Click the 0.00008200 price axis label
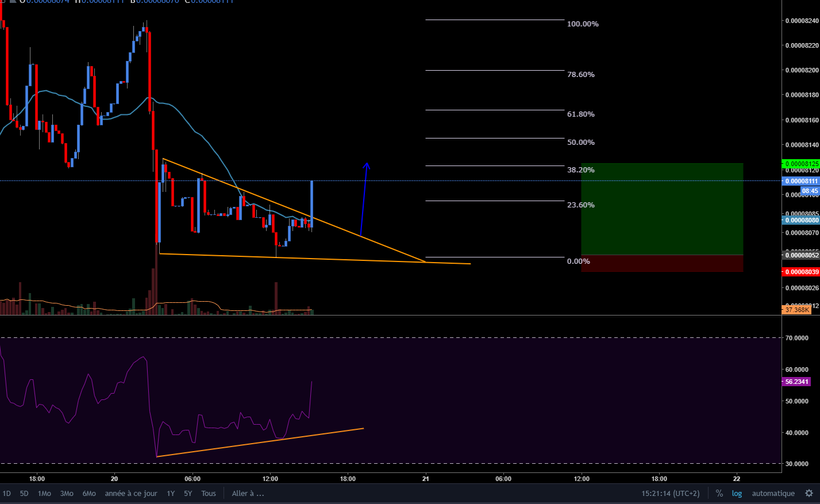This screenshot has width=820, height=504. pyautogui.click(x=802, y=70)
